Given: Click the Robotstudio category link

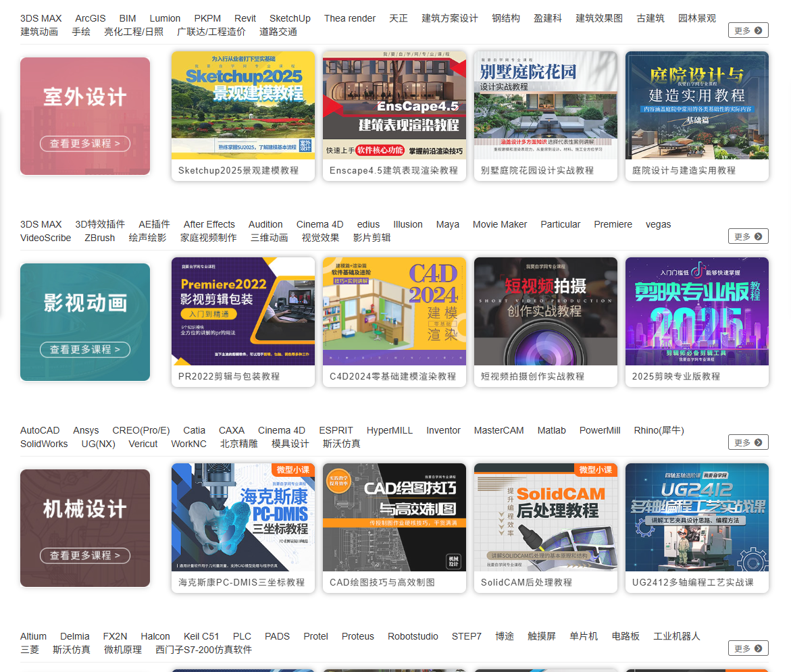Looking at the screenshot, I should [x=413, y=636].
